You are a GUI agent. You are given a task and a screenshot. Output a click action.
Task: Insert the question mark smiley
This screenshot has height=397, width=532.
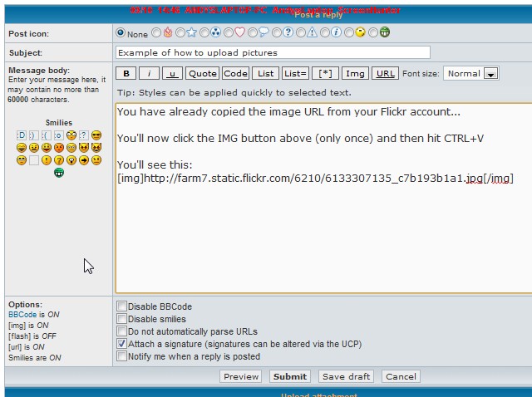point(59,160)
